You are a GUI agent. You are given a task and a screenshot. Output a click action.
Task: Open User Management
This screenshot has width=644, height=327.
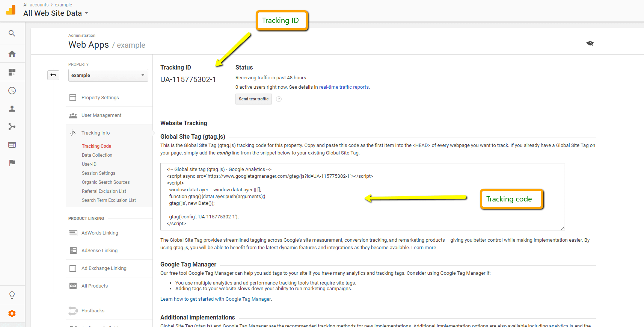(101, 115)
